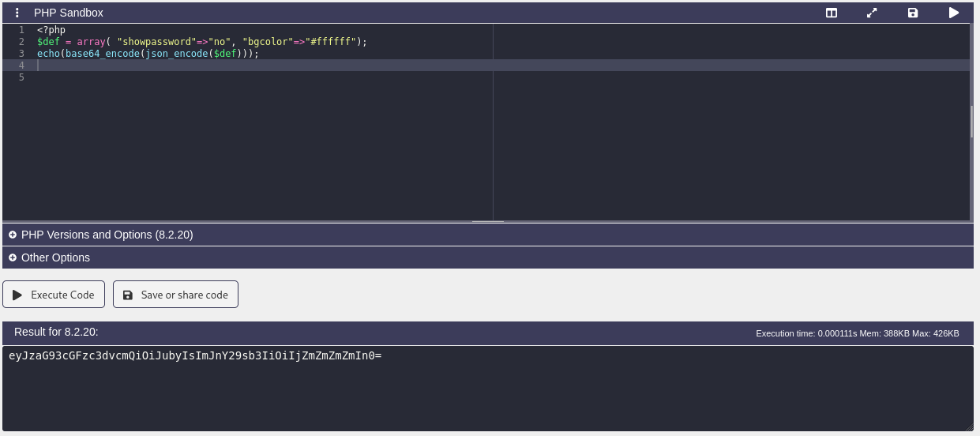Image resolution: width=980 pixels, height=436 pixels.
Task: Expand editor to fullscreen with arrows icon
Action: pyautogui.click(x=872, y=13)
